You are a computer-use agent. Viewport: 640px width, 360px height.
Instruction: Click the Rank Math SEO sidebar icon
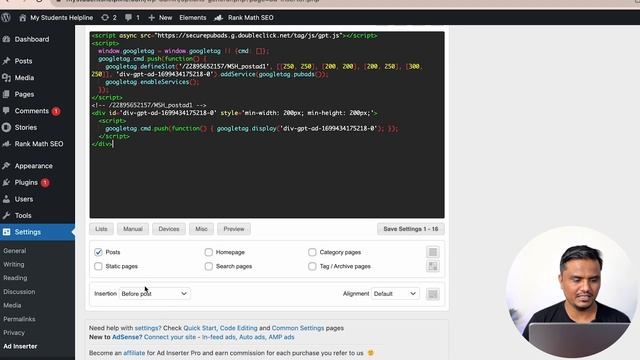[6, 144]
